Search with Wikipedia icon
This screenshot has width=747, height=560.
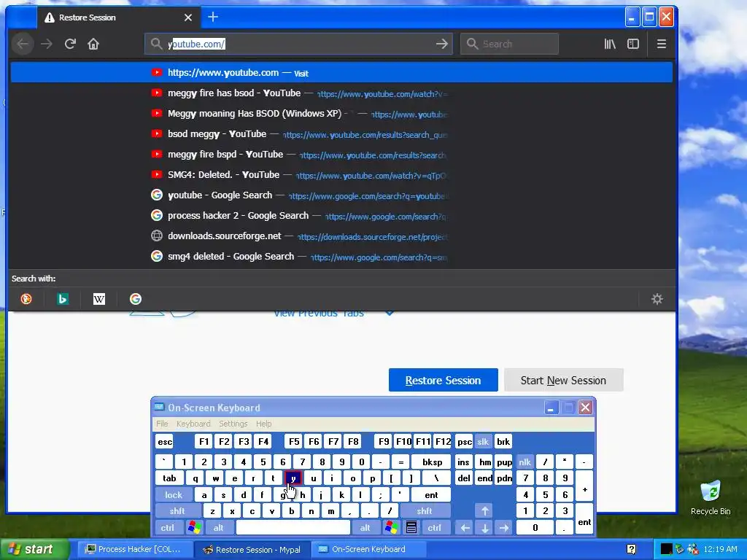coord(98,298)
